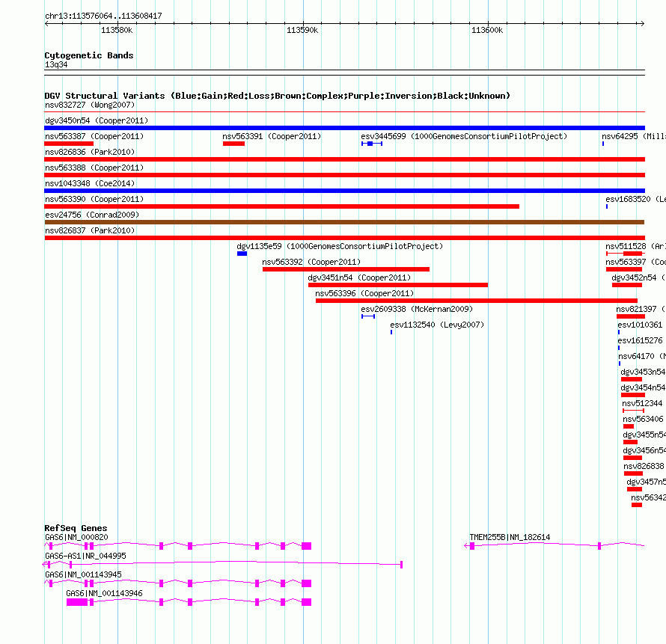This screenshot has width=666, height=644.
Task: Click the GAS6|NM_001143946 transcript label
Action: [x=104, y=593]
